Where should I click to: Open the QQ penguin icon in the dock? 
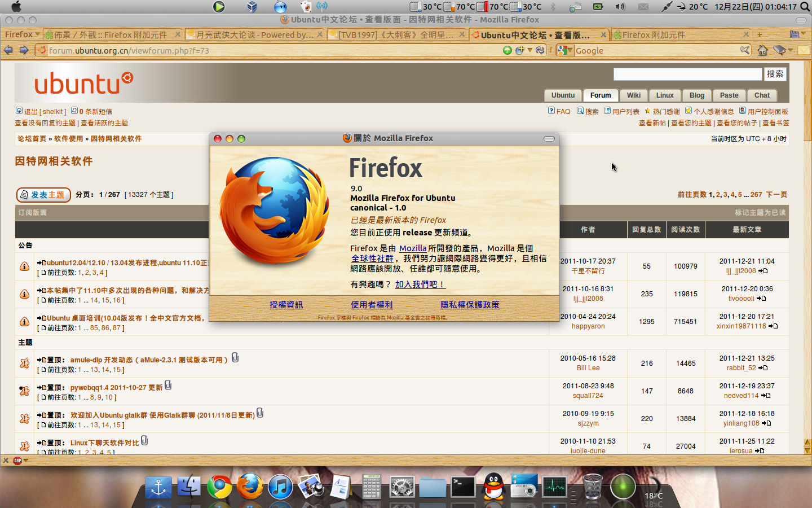493,487
